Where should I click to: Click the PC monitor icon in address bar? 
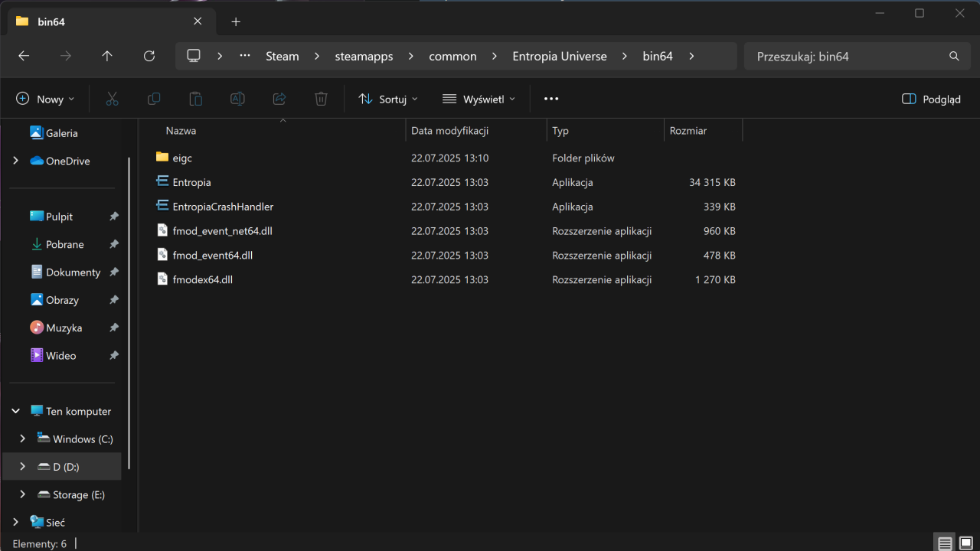tap(194, 56)
